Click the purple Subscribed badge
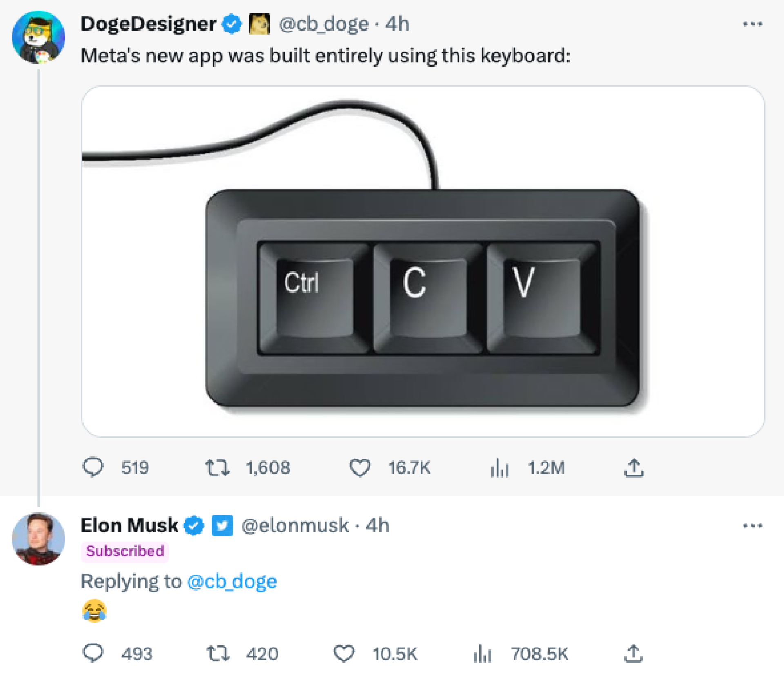This screenshot has width=784, height=676. pyautogui.click(x=125, y=551)
